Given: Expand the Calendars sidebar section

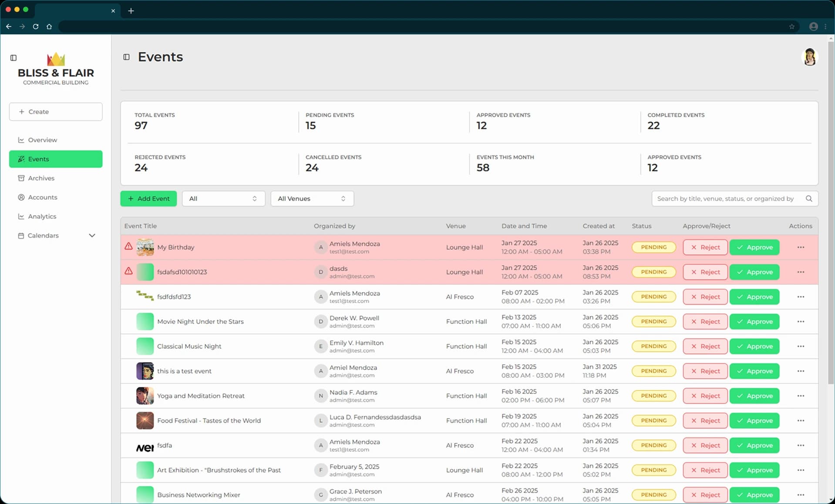Looking at the screenshot, I should [92, 235].
